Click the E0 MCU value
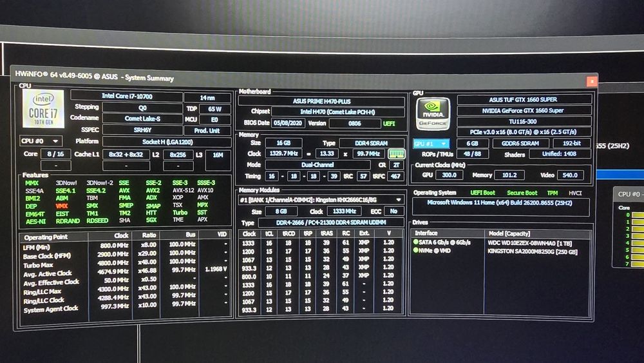This screenshot has height=363, width=644. point(214,120)
